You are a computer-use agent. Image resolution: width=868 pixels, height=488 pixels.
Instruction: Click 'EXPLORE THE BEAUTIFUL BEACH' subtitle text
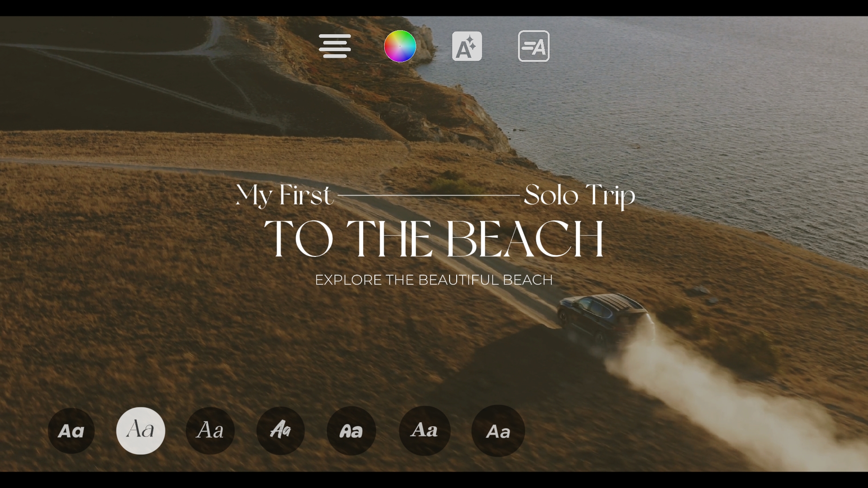(434, 280)
